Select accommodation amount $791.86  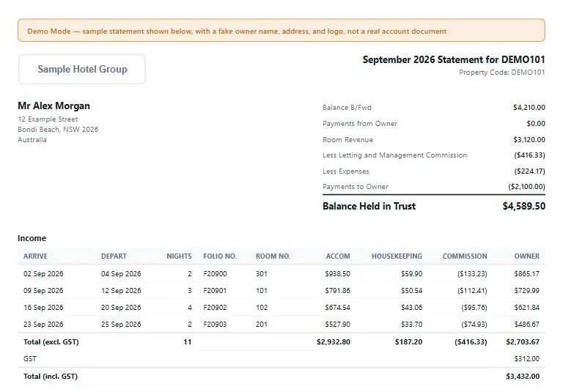tap(337, 291)
